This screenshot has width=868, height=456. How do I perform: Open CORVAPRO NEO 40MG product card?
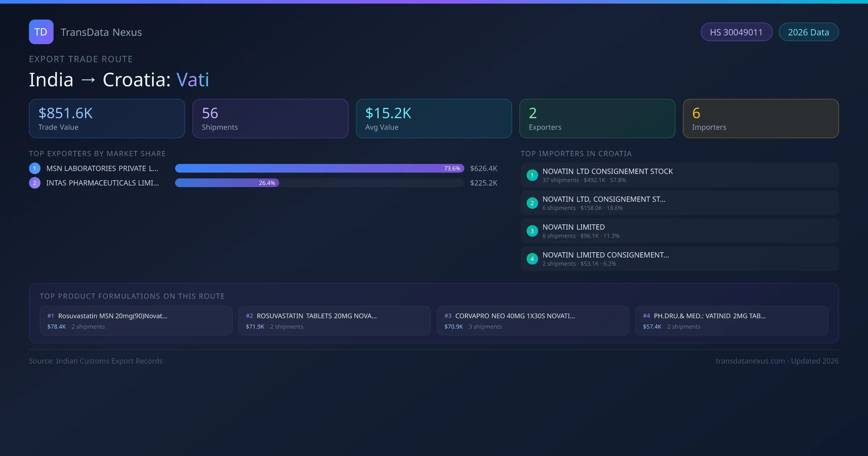pyautogui.click(x=533, y=321)
